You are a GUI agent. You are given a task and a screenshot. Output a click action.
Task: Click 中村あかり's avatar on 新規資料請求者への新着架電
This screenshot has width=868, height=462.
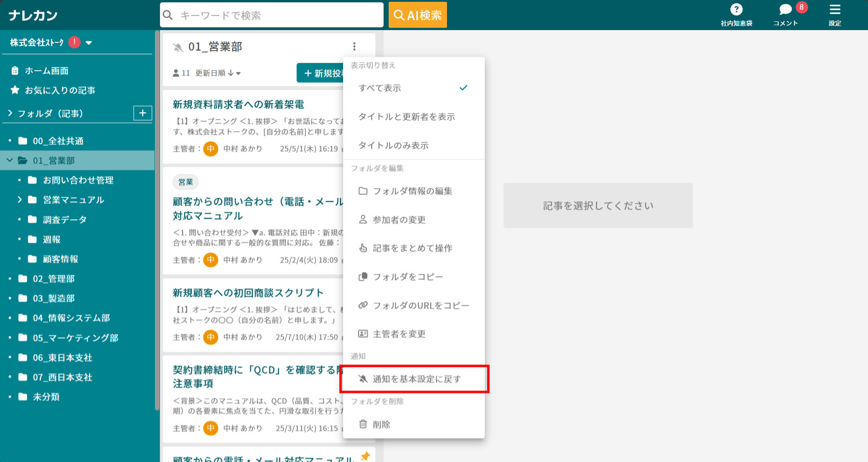click(x=211, y=149)
